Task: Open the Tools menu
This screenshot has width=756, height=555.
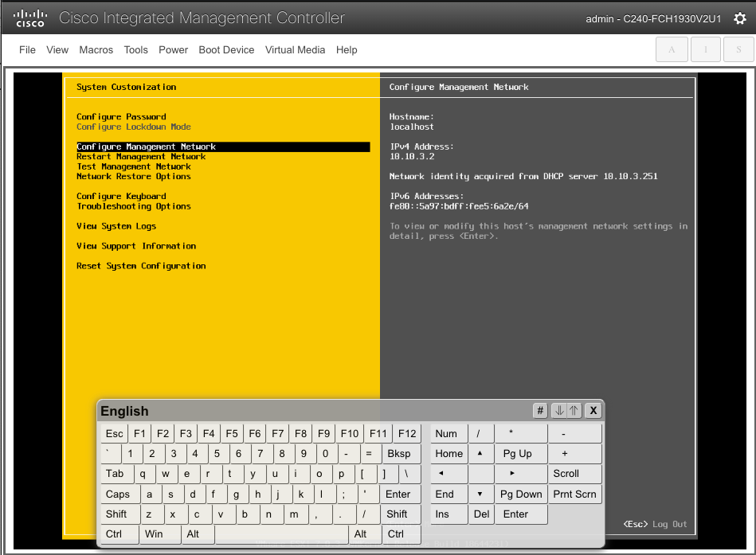Action: (x=136, y=49)
